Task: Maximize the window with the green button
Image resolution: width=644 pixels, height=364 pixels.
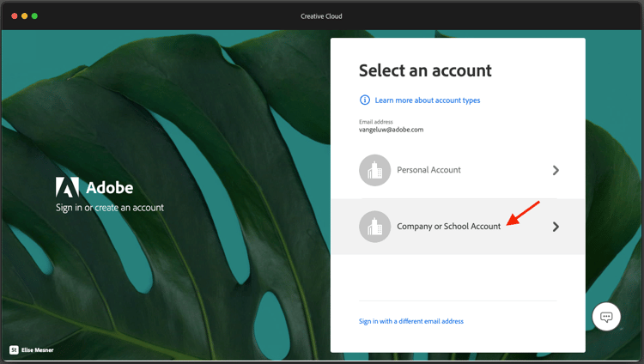Action: pos(34,16)
